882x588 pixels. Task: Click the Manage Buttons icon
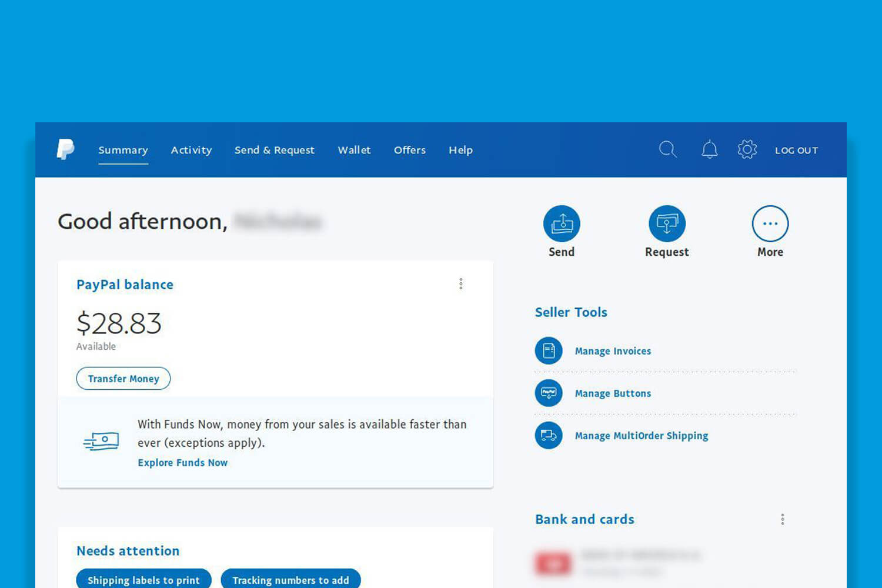[x=549, y=393]
